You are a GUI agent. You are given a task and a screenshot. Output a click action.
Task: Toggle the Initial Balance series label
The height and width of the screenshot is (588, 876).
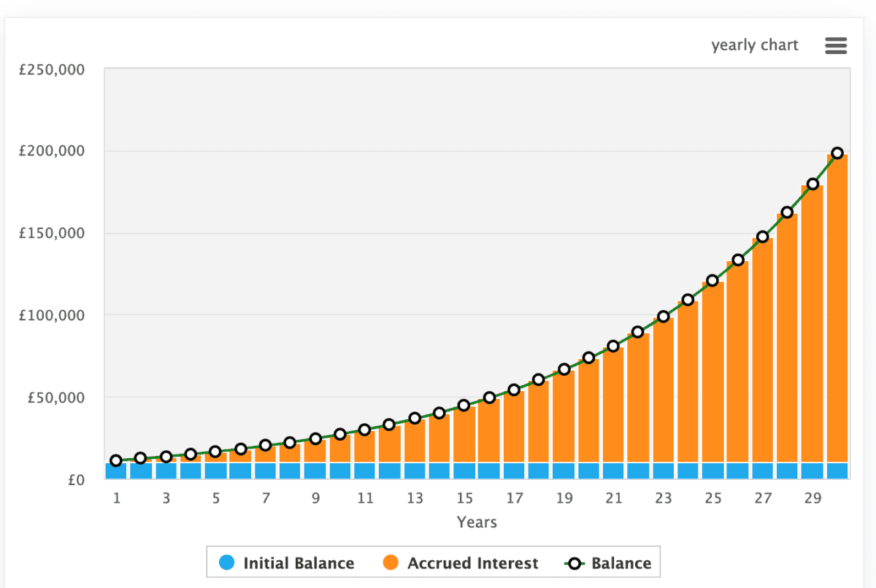pyautogui.click(x=298, y=563)
